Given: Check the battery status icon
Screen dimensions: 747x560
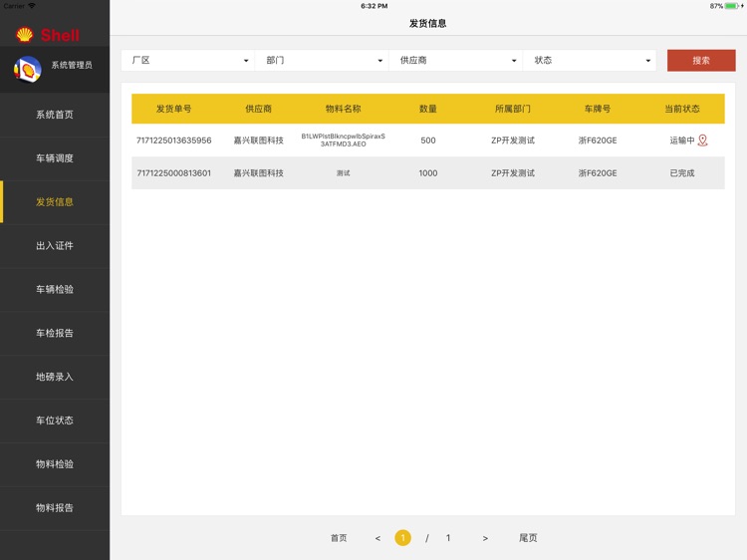Looking at the screenshot, I should pos(732,6).
